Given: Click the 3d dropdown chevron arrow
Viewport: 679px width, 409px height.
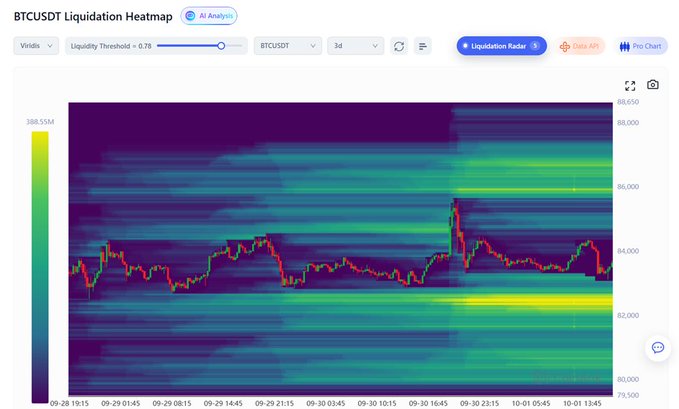Looking at the screenshot, I should point(375,46).
